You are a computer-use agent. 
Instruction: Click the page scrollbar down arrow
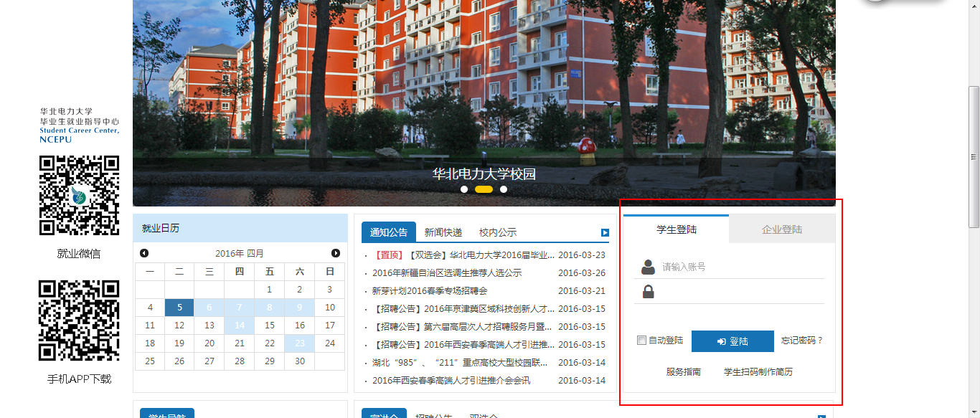(974, 412)
